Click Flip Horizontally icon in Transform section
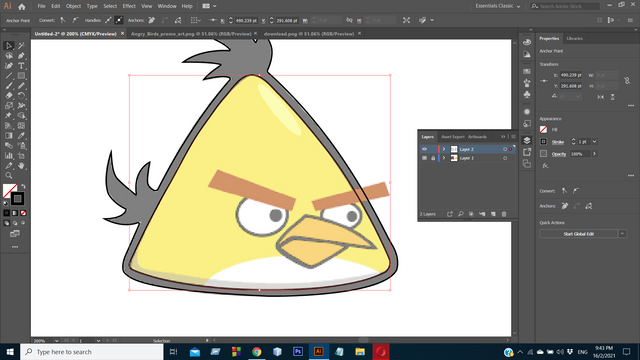This screenshot has height=360, width=640. click(600, 97)
